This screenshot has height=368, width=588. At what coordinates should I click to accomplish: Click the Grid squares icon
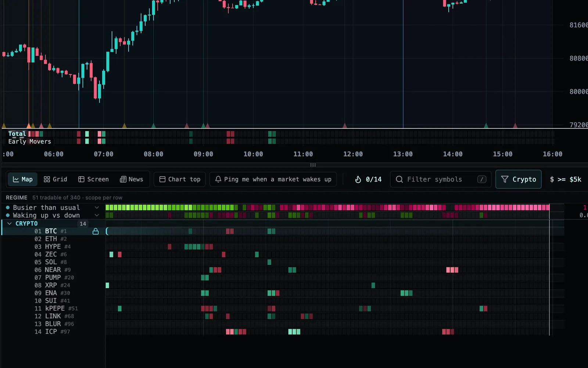(47, 179)
